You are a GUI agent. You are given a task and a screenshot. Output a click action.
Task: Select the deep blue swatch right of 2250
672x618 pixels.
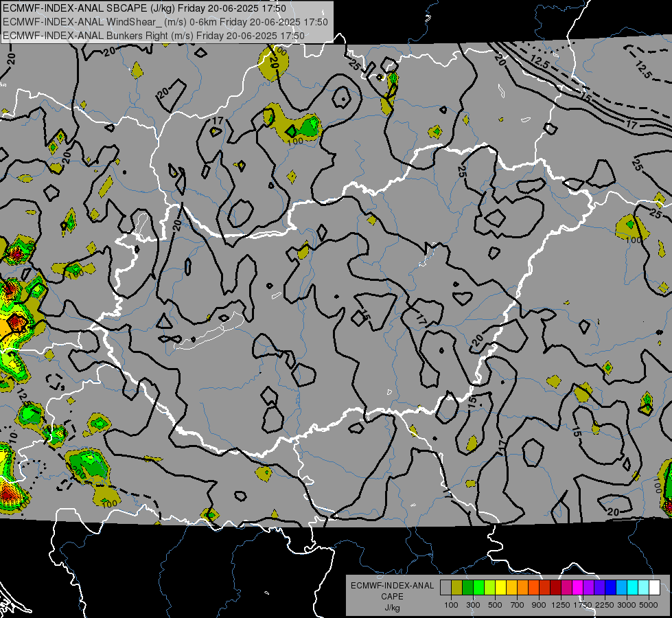tap(611, 588)
